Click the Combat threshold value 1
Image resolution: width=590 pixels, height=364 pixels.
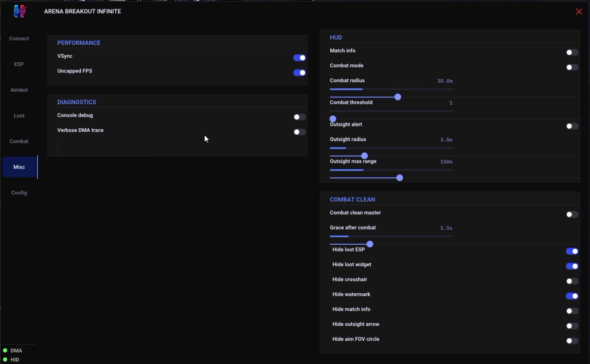pos(451,103)
